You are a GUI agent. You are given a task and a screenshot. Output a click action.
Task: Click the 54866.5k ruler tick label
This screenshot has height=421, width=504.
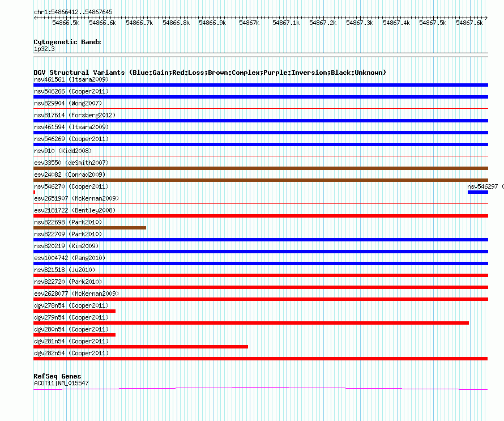tap(66, 23)
